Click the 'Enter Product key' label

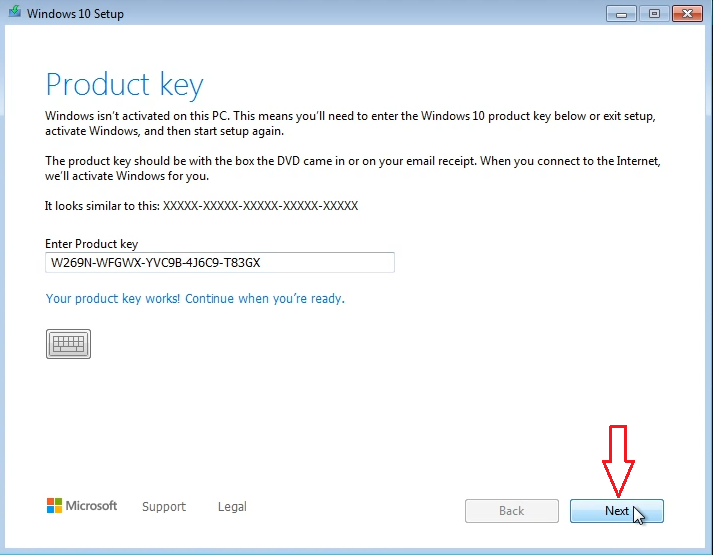click(91, 244)
